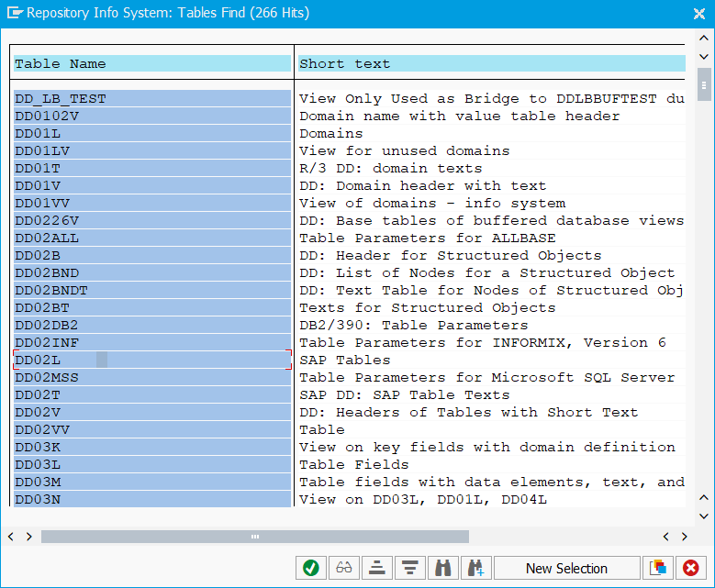Select table row DD02ALL
This screenshot has height=588, width=715.
[x=151, y=238]
